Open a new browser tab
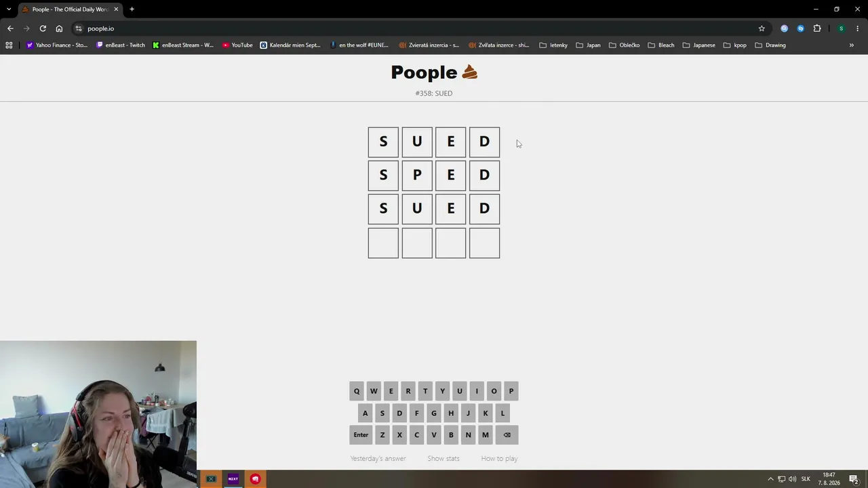This screenshot has height=488, width=868. (x=132, y=9)
